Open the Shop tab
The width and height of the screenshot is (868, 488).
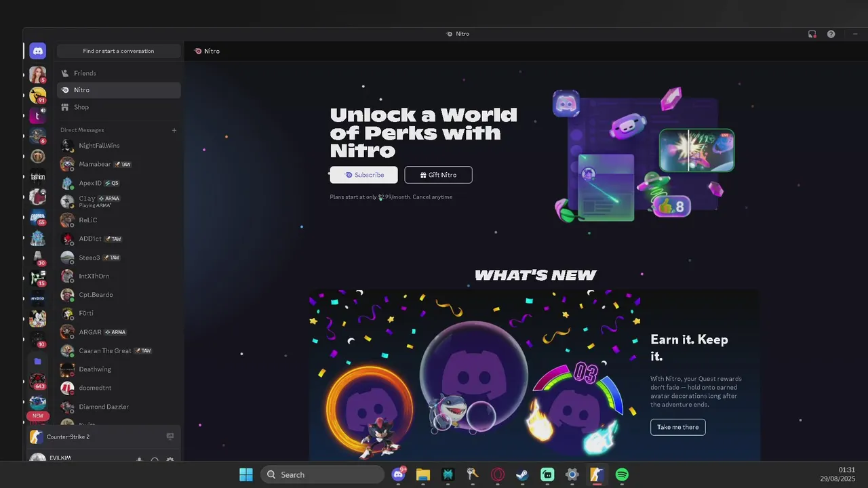click(119, 107)
